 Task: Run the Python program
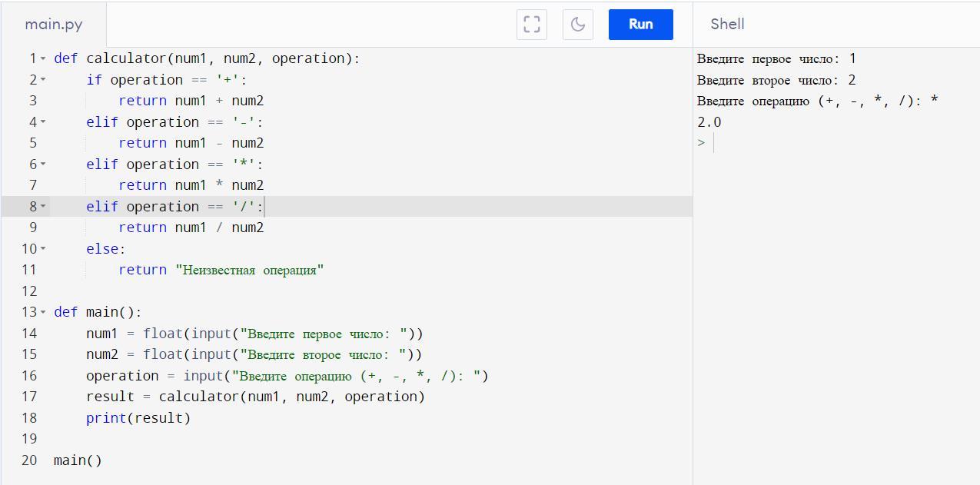point(640,25)
